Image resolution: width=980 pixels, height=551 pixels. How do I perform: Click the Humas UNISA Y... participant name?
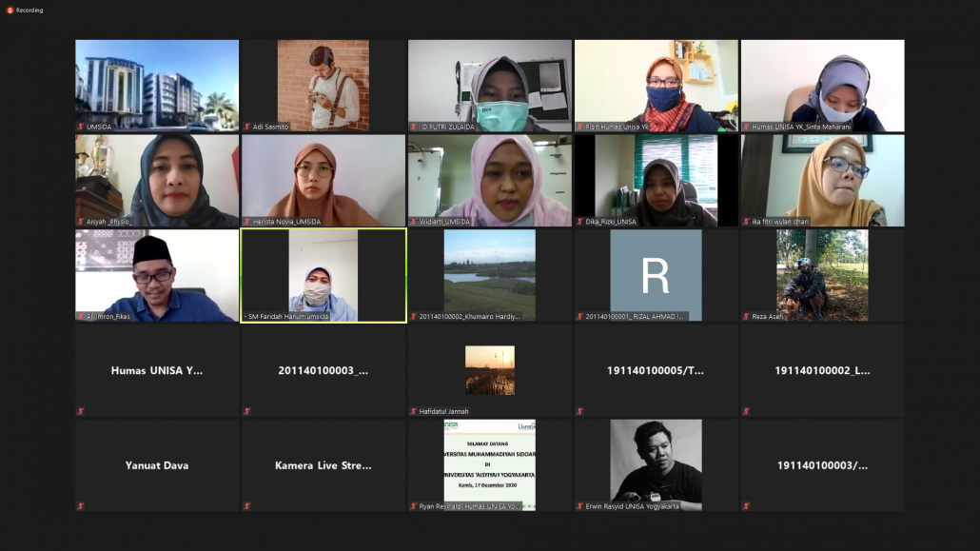click(157, 371)
